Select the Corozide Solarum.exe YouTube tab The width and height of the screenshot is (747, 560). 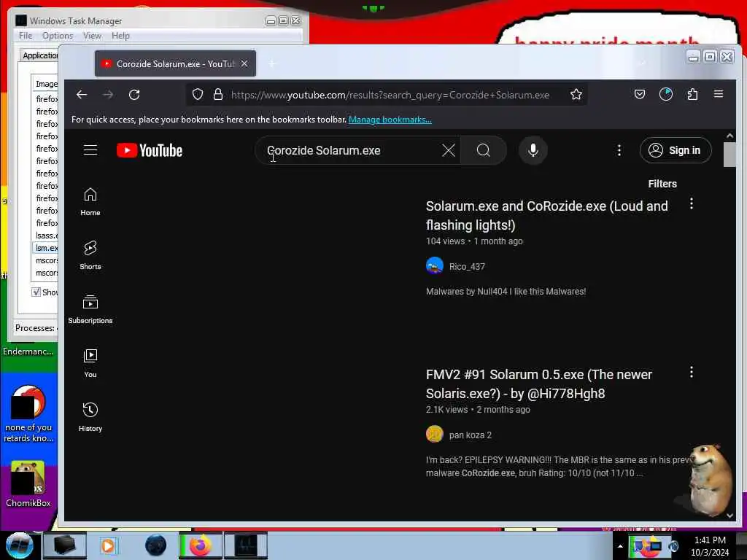pos(175,63)
